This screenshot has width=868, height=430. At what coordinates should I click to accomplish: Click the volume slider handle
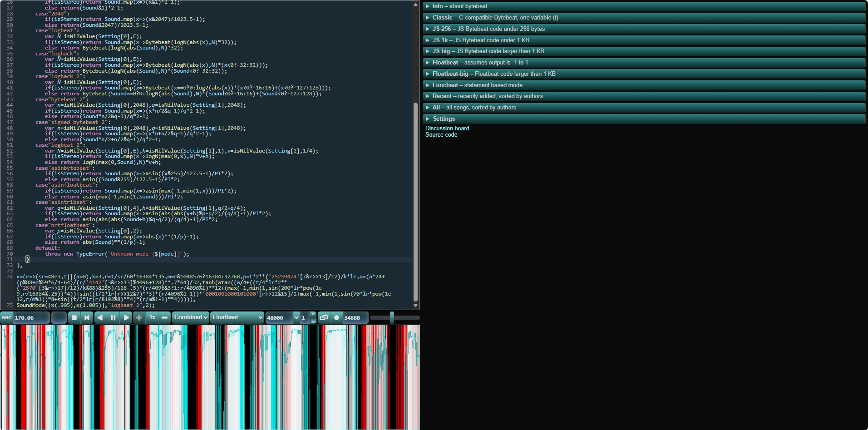coord(392,318)
